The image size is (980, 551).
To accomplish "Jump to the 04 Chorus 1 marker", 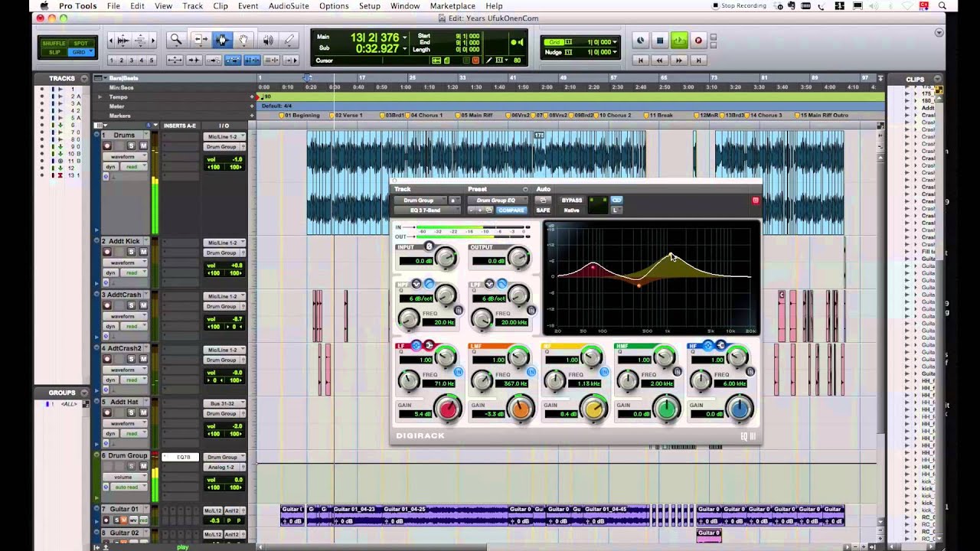I will pyautogui.click(x=426, y=116).
